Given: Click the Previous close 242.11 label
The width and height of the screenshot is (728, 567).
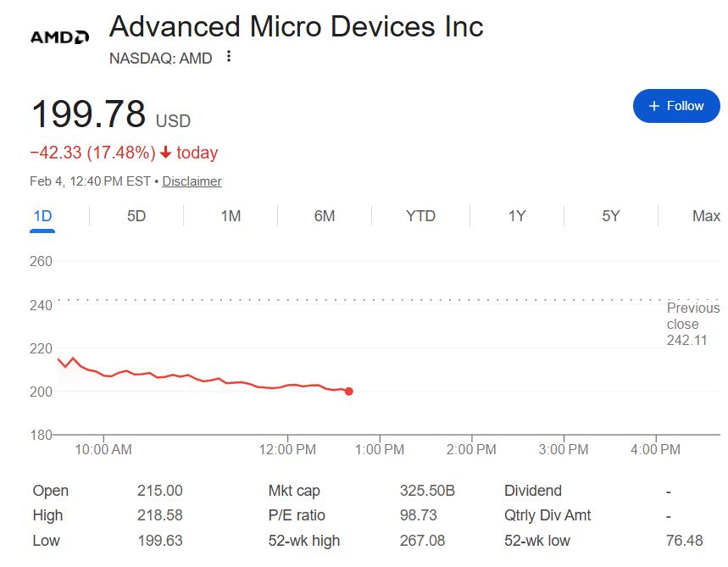Looking at the screenshot, I should 692,325.
